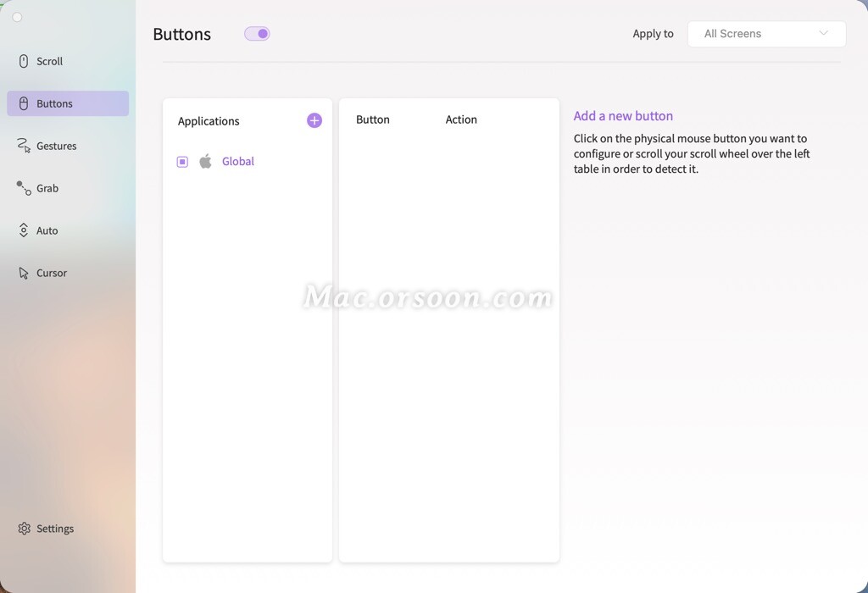Click the Action column header
The width and height of the screenshot is (868, 593).
461,119
